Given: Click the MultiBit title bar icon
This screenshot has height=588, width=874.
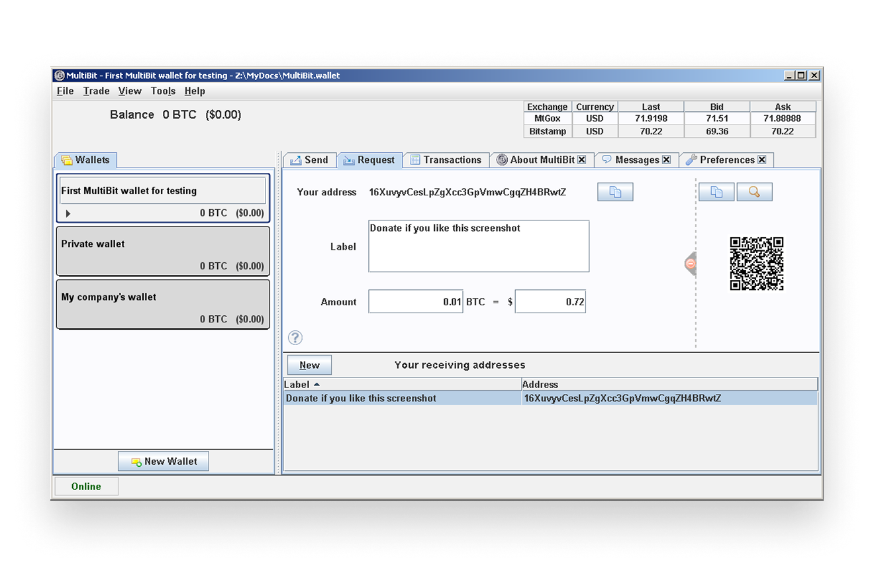Looking at the screenshot, I should (59, 75).
